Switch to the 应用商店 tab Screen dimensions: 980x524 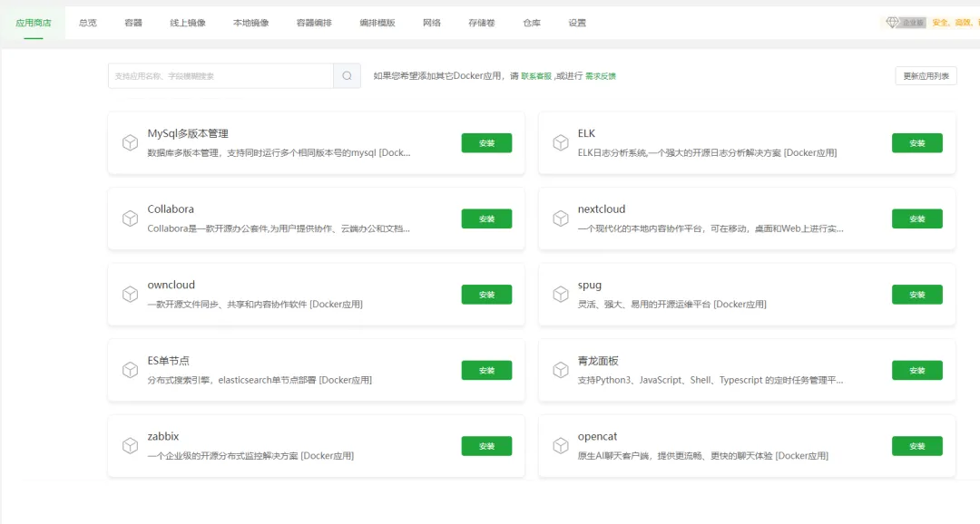(x=34, y=23)
